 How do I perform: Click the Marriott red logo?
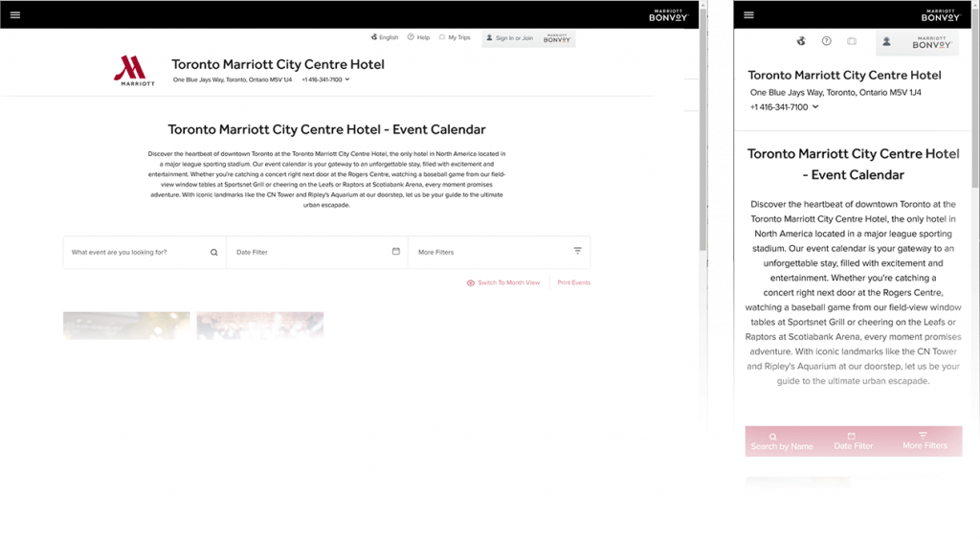pyautogui.click(x=134, y=71)
